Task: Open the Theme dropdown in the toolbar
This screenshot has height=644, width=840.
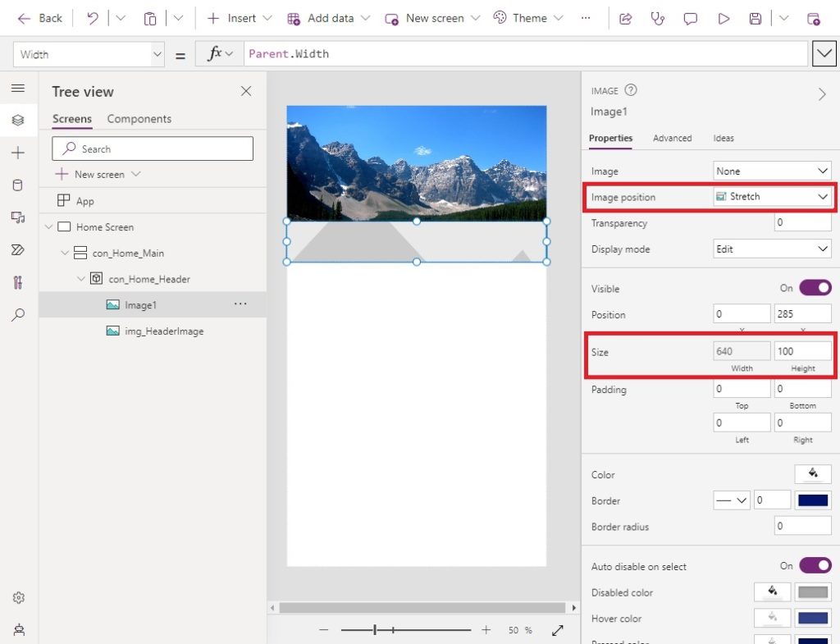Action: pos(529,17)
